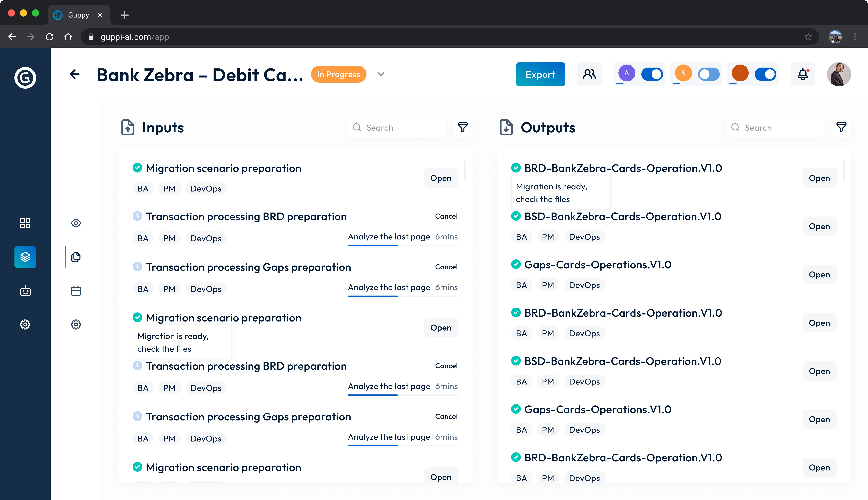
Task: Enable the switch next to user S
Action: click(x=708, y=74)
